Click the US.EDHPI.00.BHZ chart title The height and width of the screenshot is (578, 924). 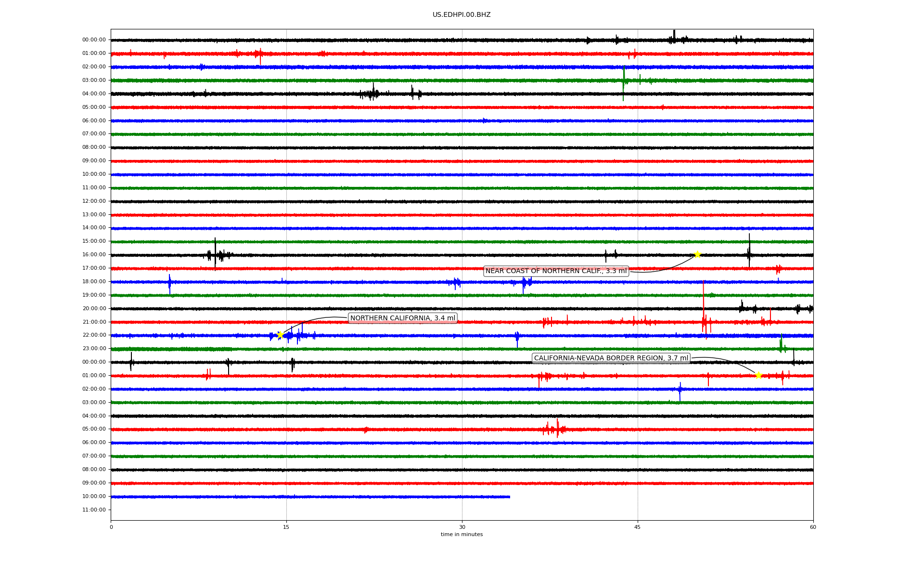[462, 15]
